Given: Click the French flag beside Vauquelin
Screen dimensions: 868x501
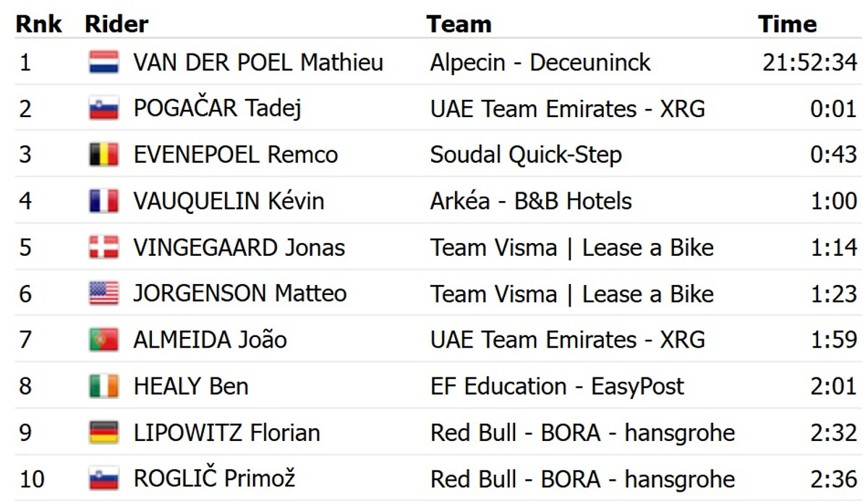Looking at the screenshot, I should [103, 201].
